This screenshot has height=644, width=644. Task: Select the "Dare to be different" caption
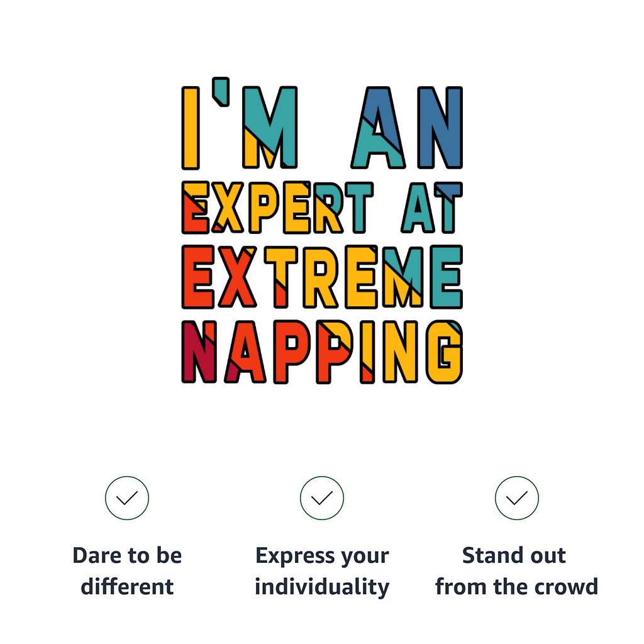click(x=127, y=571)
